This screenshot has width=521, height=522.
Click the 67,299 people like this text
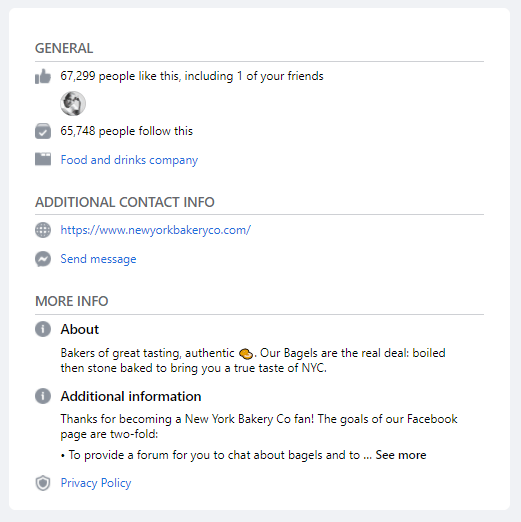coord(192,76)
